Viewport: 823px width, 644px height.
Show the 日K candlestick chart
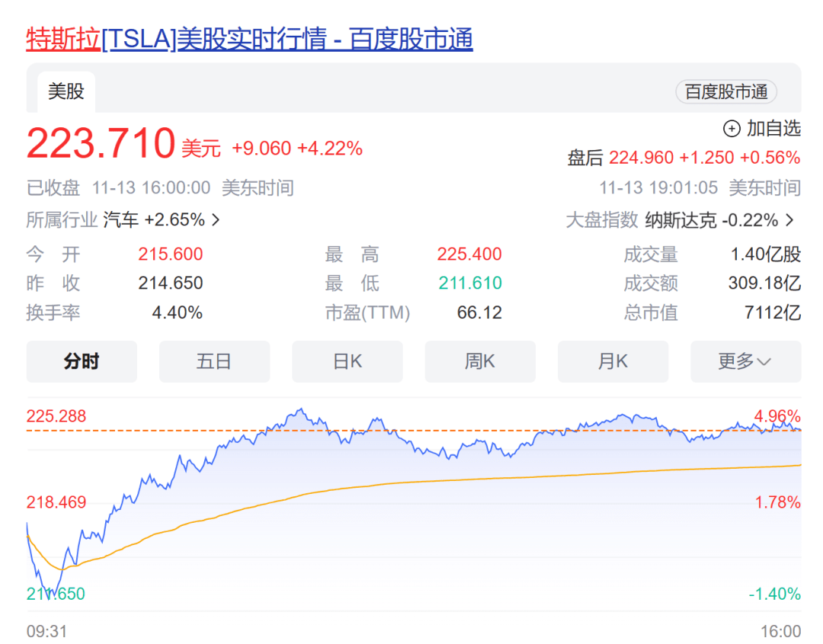347,361
